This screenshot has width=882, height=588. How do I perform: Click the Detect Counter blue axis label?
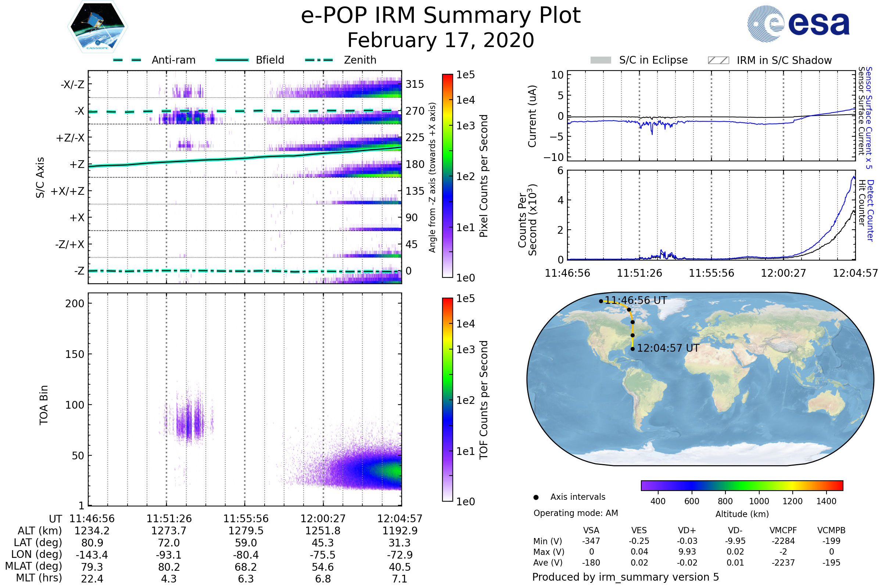coord(870,211)
